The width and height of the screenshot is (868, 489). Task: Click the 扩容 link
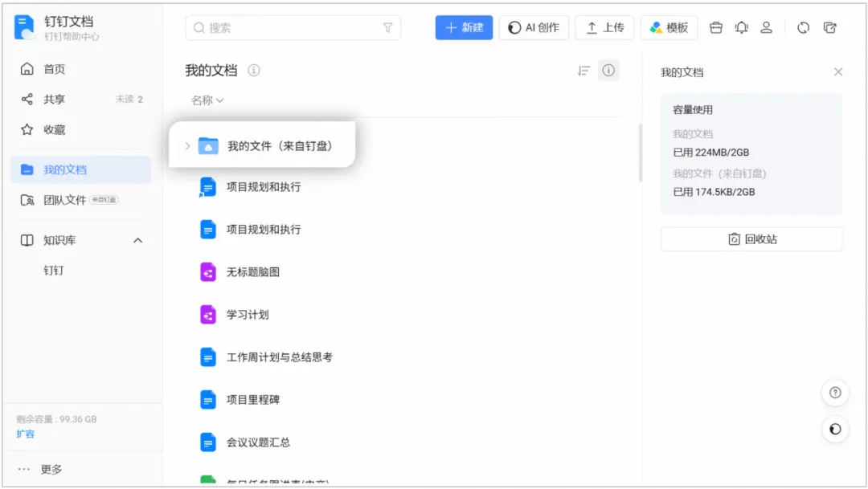tap(25, 434)
